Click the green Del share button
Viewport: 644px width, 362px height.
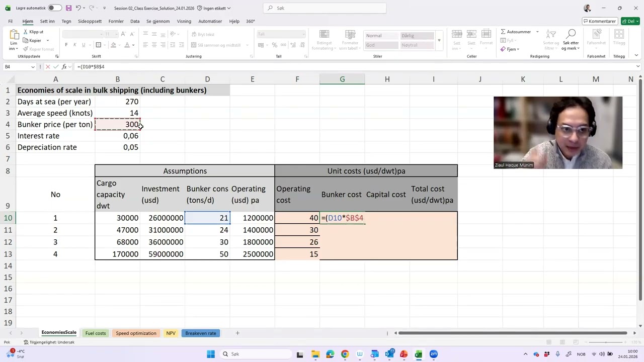tap(630, 21)
